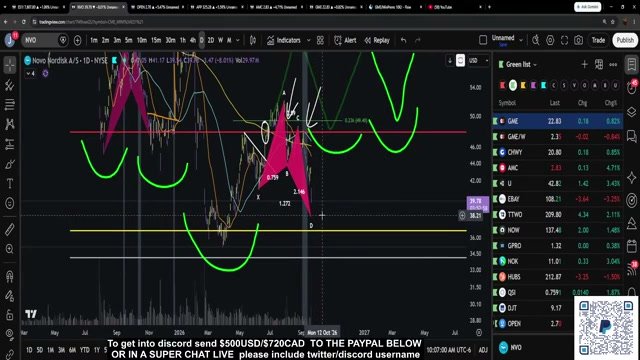Select the ruler measure tool
640x360 pixels.
[x=10, y=229]
